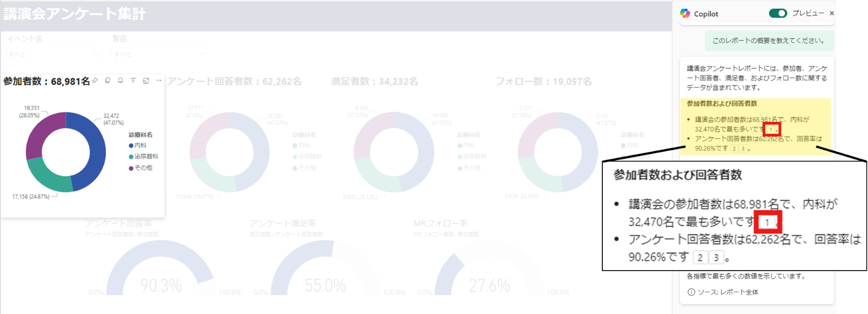Expand the 製品 filter dropdown

click(160, 54)
